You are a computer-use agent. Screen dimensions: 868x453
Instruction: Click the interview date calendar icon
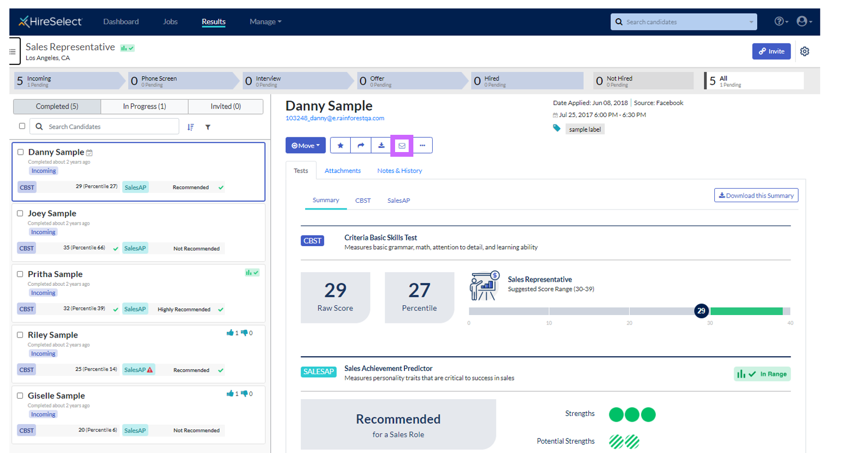coord(555,115)
